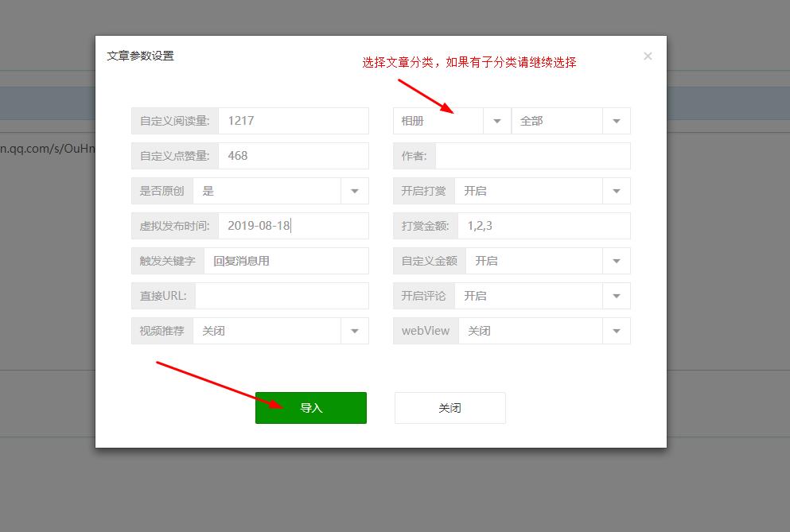Open the 相册 category dropdown
This screenshot has height=532, width=790.
(x=452, y=121)
